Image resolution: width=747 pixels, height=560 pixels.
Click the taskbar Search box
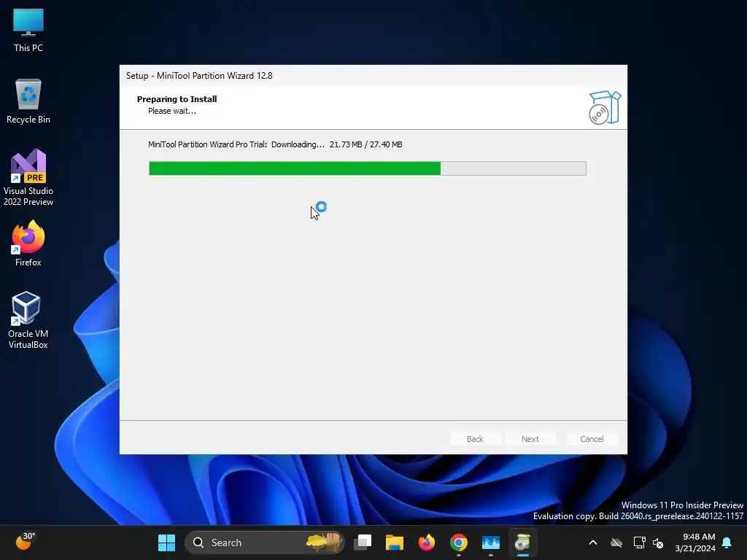point(264,542)
